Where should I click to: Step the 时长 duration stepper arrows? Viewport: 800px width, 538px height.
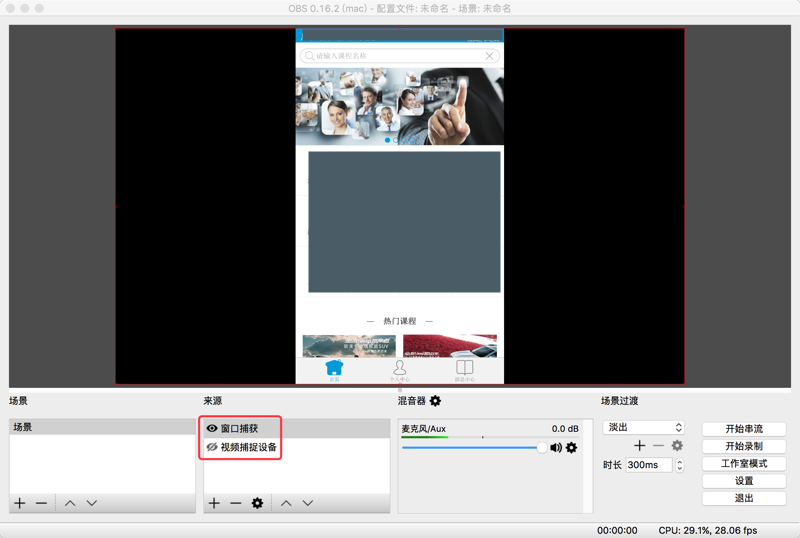680,465
